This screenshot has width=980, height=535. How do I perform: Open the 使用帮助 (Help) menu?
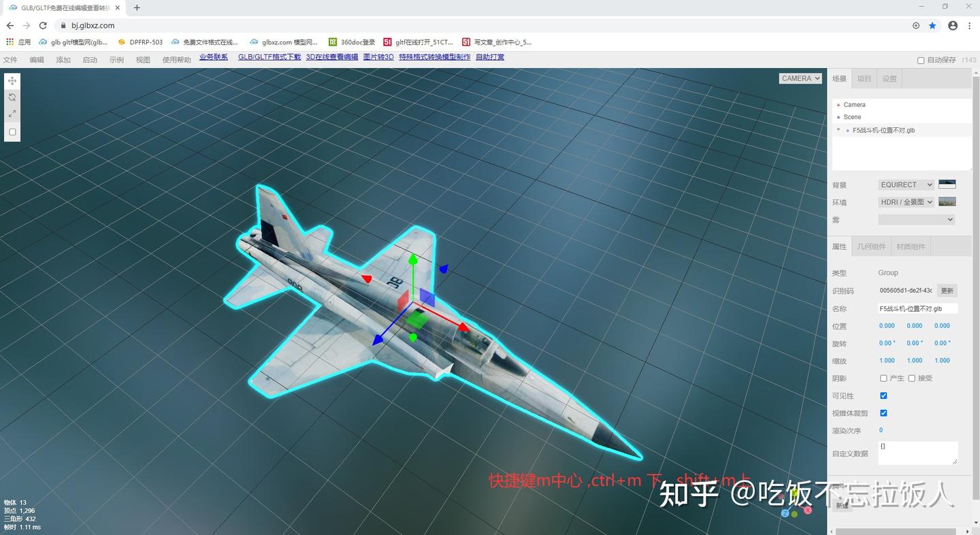point(177,60)
